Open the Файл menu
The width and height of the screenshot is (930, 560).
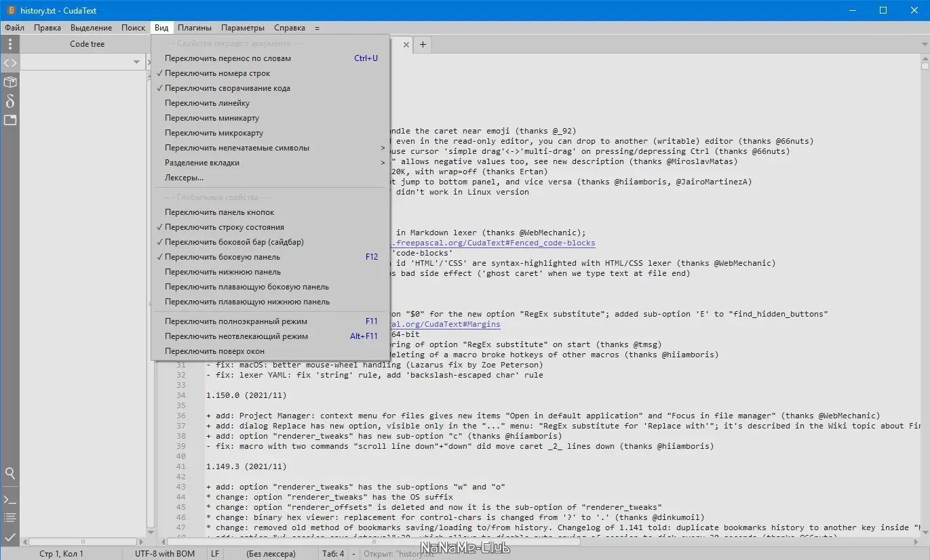[x=14, y=28]
